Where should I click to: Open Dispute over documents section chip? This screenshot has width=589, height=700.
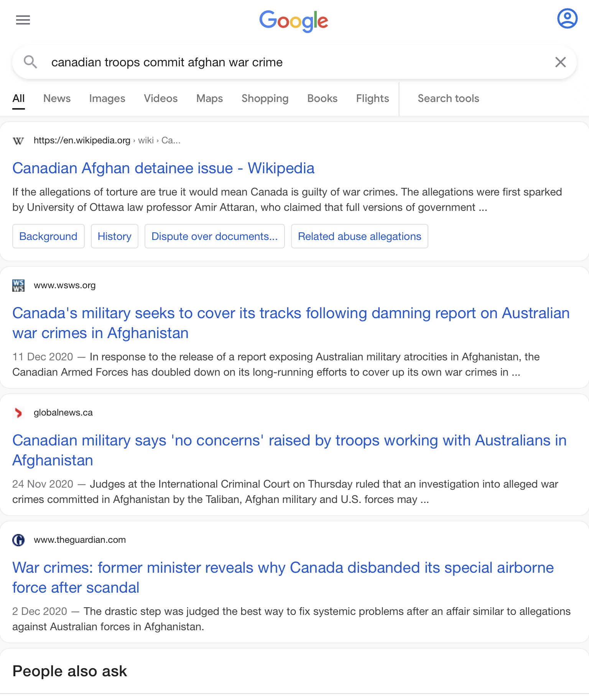click(x=214, y=237)
